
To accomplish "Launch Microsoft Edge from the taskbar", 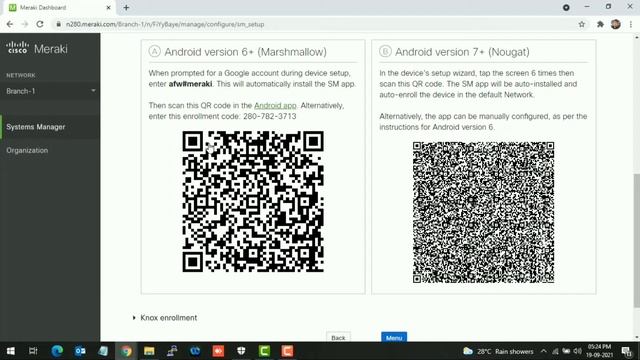I will (x=57, y=351).
